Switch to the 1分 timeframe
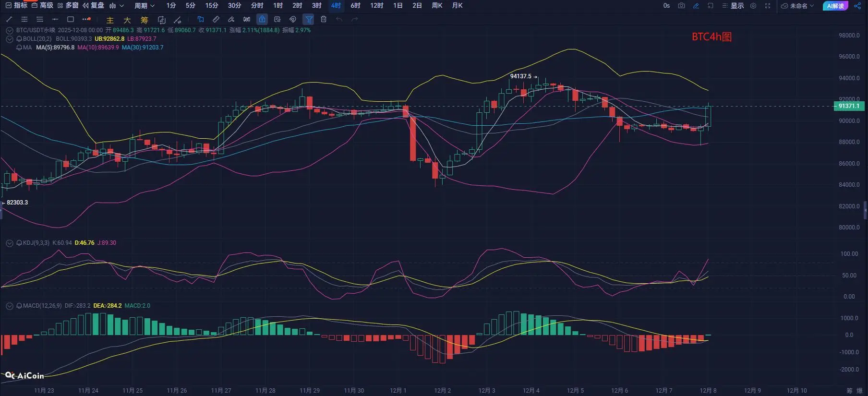This screenshot has height=396, width=868. click(x=171, y=6)
